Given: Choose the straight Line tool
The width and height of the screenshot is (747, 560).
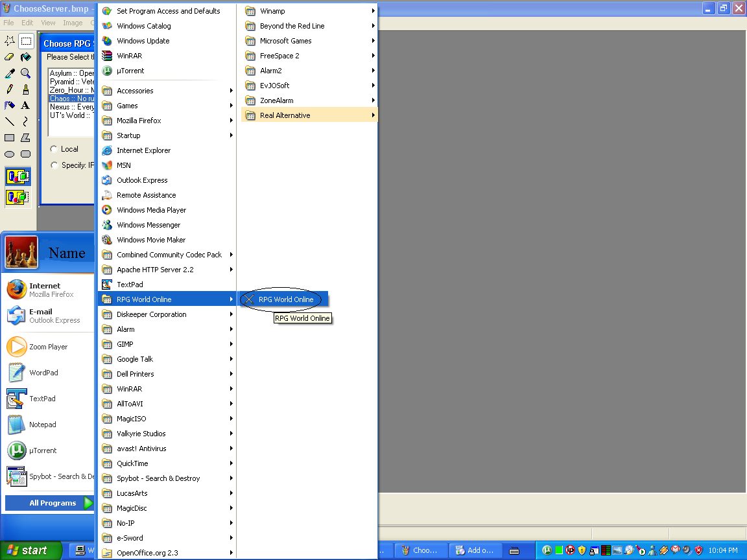Looking at the screenshot, I should click(x=10, y=121).
